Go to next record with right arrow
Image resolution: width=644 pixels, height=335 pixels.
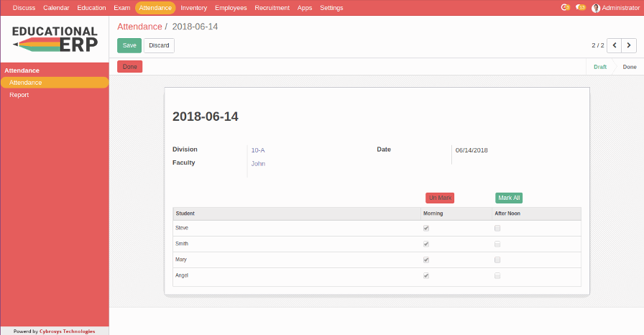(630, 45)
